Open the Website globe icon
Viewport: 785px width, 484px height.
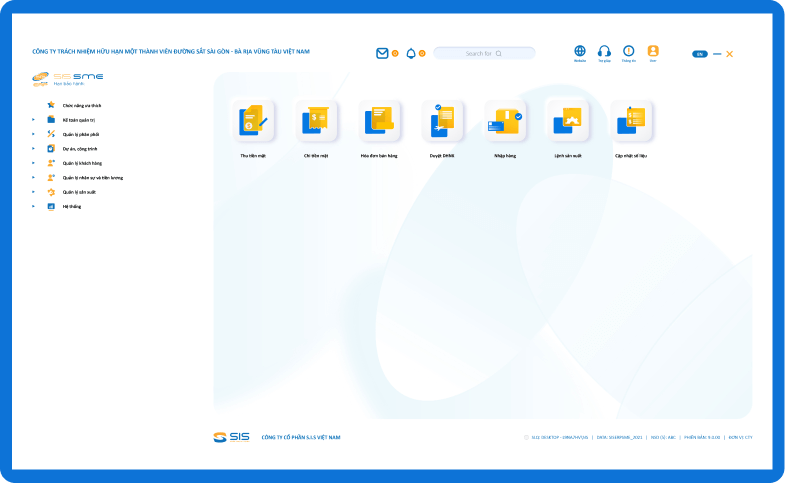point(580,51)
